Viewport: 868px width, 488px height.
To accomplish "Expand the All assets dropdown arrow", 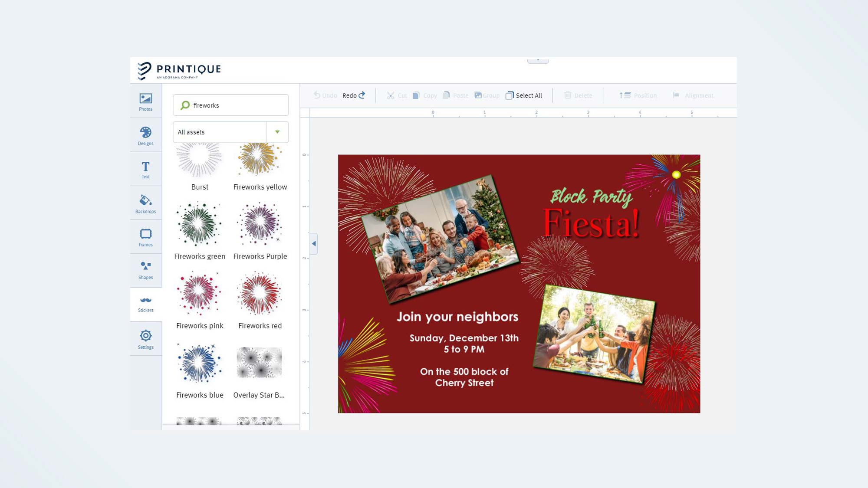I will [x=277, y=132].
